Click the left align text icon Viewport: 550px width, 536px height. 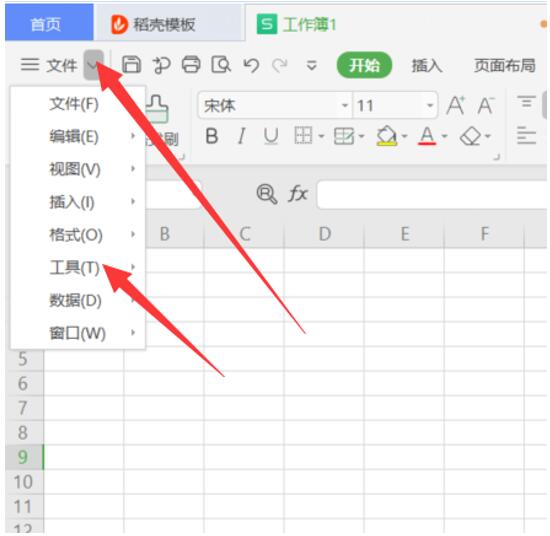coord(526,135)
